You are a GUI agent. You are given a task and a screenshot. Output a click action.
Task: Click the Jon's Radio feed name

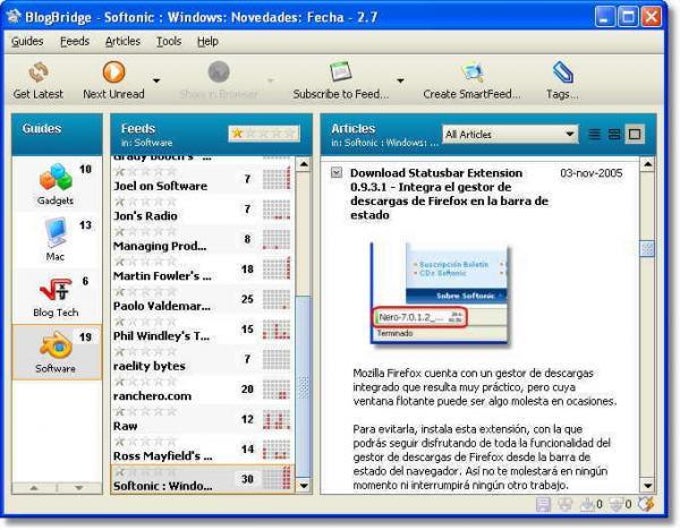(145, 216)
